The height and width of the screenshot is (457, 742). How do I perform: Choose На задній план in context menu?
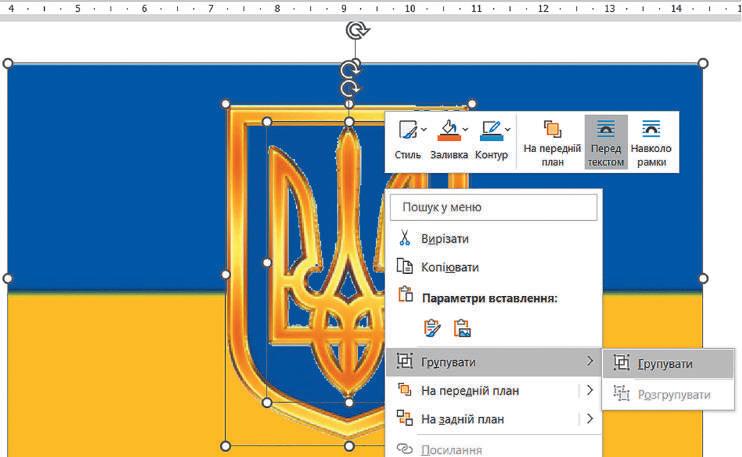(494, 419)
